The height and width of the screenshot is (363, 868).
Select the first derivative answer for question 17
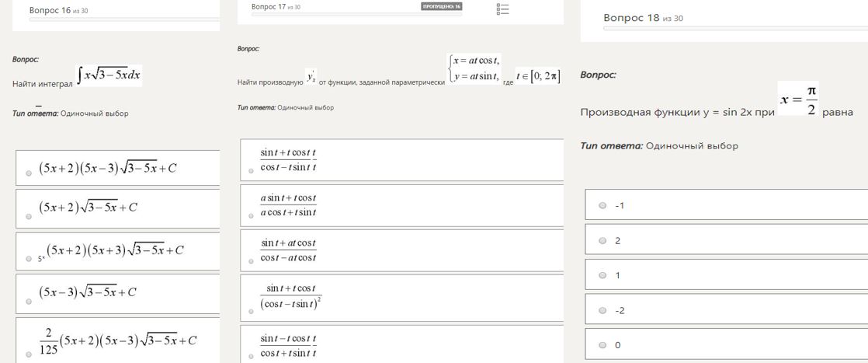[x=252, y=171]
